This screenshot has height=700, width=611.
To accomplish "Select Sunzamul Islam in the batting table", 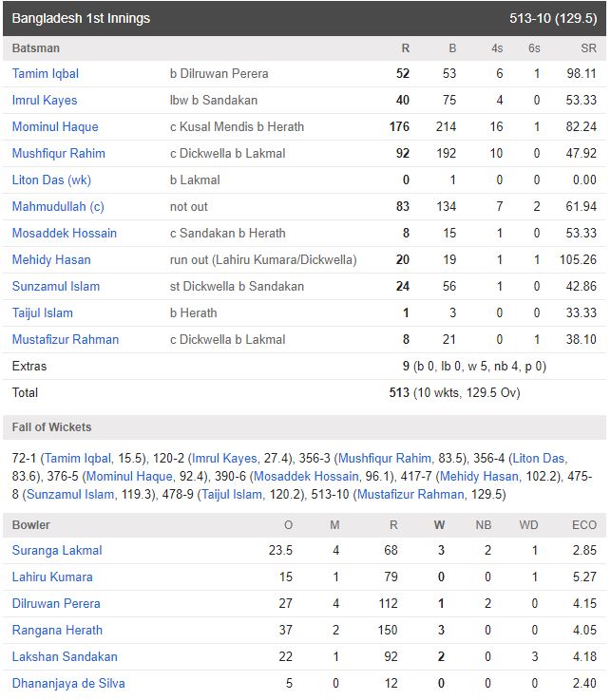I will tap(56, 286).
